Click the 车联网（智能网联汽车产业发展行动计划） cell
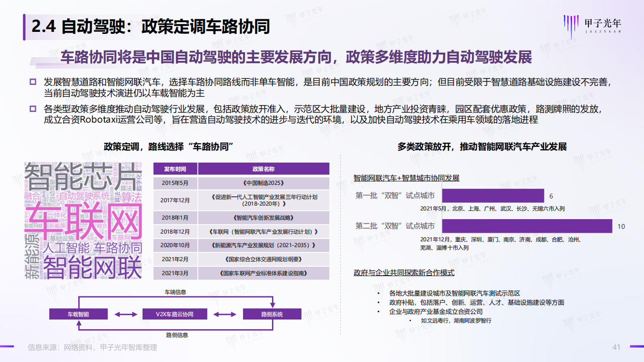644x362 pixels. click(x=264, y=232)
